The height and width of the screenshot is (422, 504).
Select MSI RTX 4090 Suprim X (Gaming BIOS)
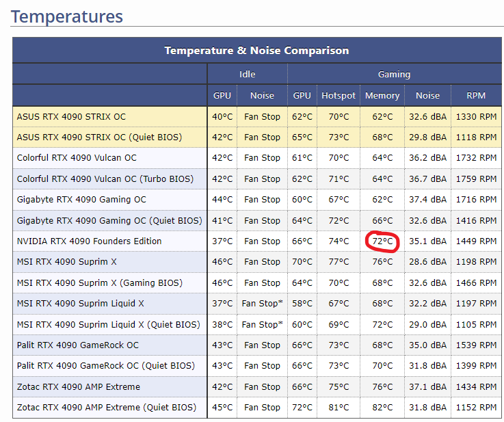100,283
